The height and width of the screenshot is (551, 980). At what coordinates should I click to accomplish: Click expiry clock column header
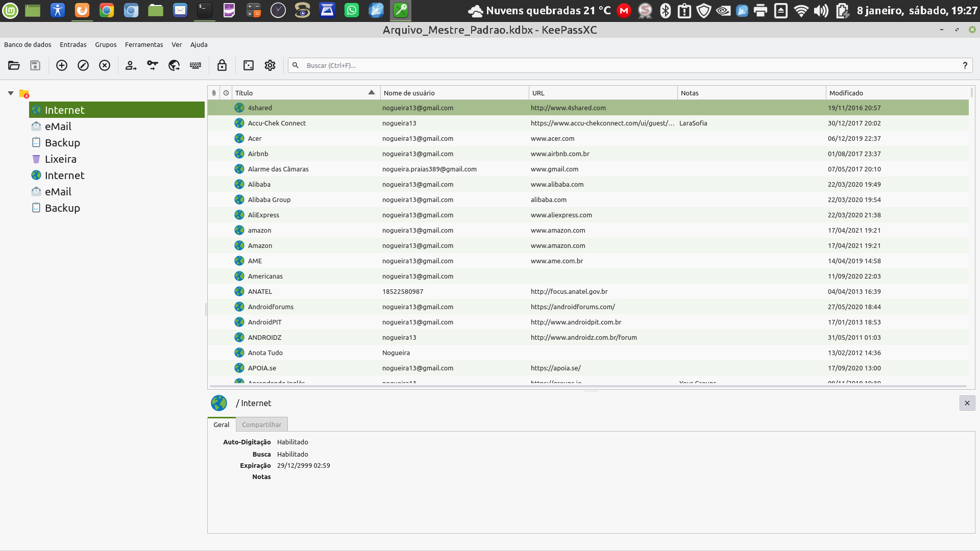[x=226, y=93]
